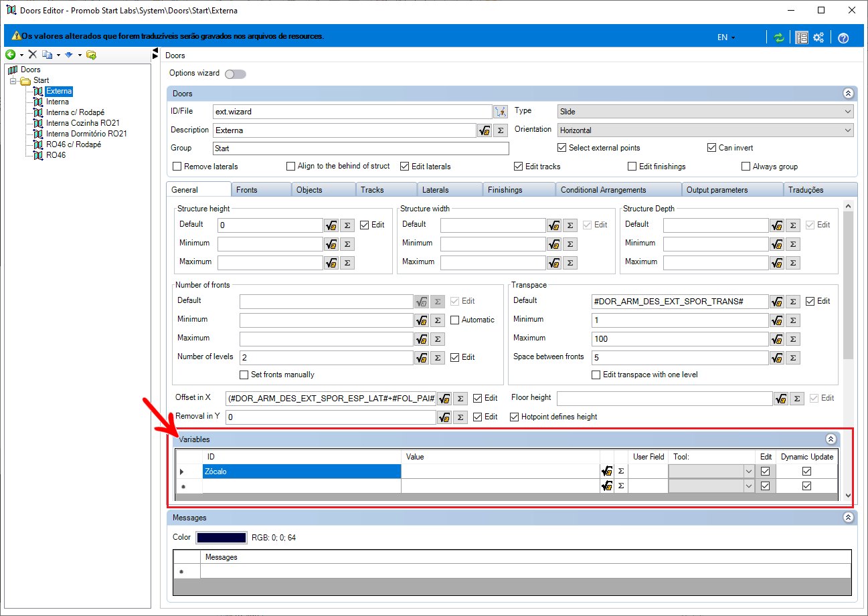Toggle Hotpoint defines height checkbox
This screenshot has height=616, width=868.
(x=515, y=417)
